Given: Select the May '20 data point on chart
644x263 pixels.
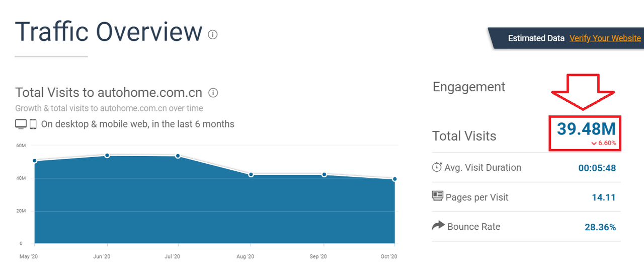Looking at the screenshot, I should coord(35,161).
